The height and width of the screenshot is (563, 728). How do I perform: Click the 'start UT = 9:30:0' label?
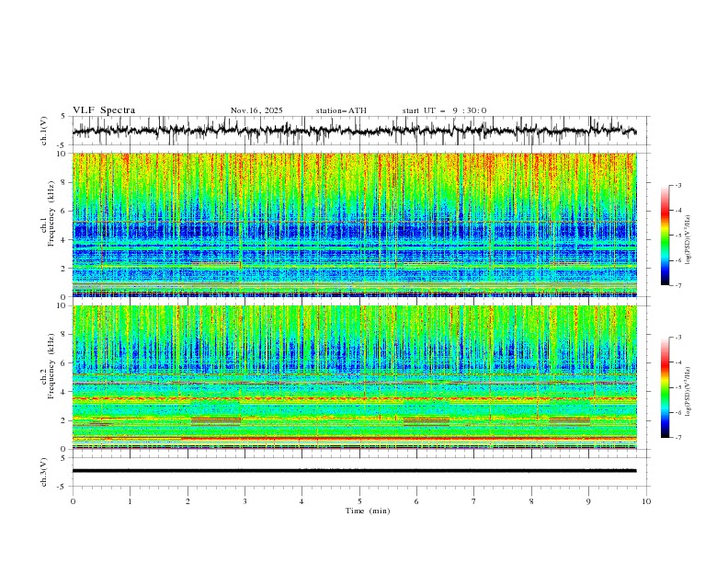click(x=444, y=110)
